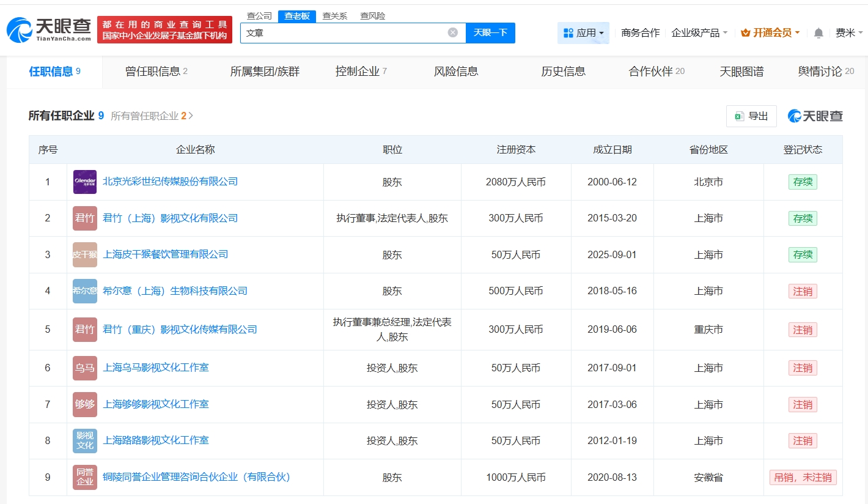
Task: Open 上海够够影视文化工作室 link
Action: [156, 404]
